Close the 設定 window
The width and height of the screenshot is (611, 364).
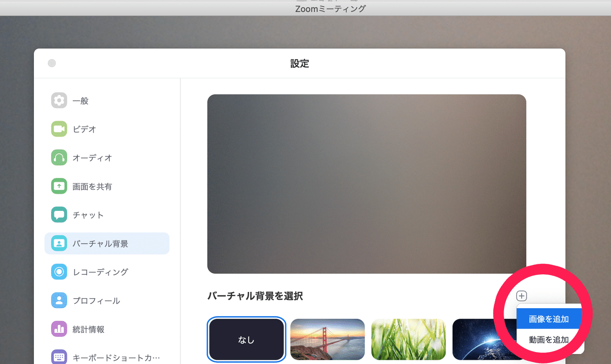click(x=52, y=63)
